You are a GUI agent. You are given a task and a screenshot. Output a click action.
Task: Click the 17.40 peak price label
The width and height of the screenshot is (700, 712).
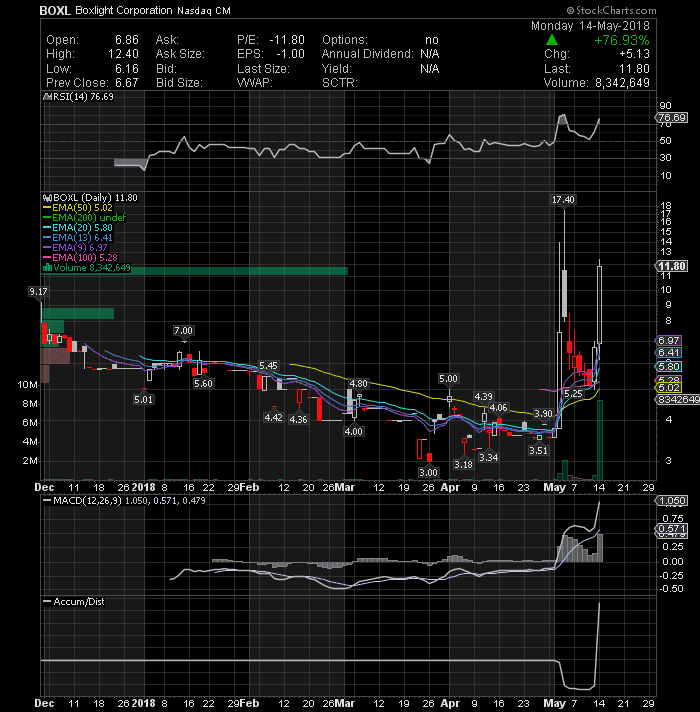pos(563,200)
